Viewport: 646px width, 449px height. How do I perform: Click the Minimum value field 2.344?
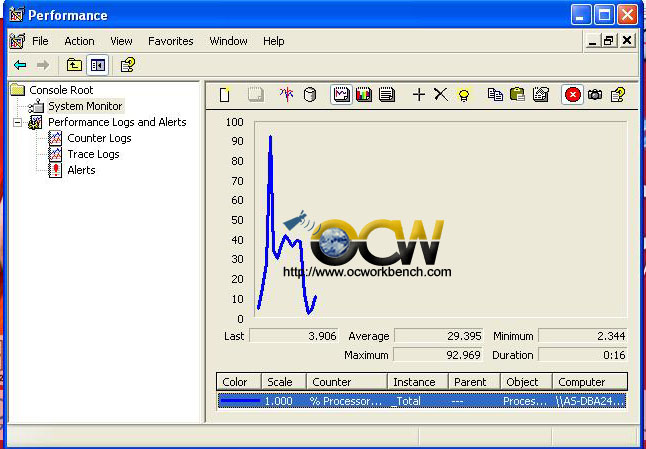583,336
